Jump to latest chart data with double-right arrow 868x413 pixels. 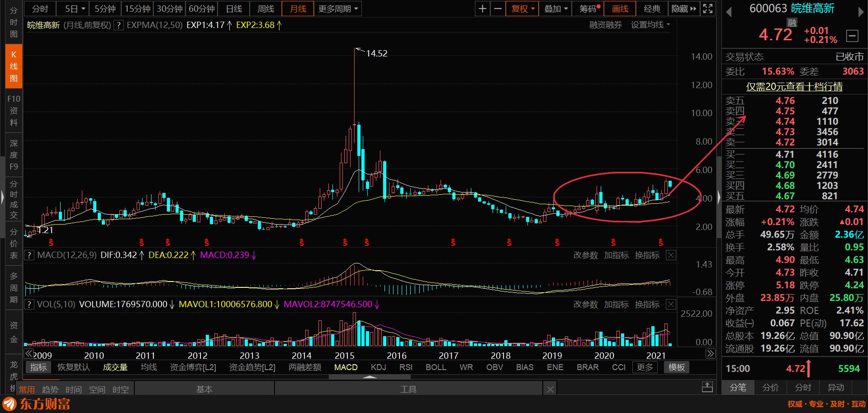pos(711,354)
